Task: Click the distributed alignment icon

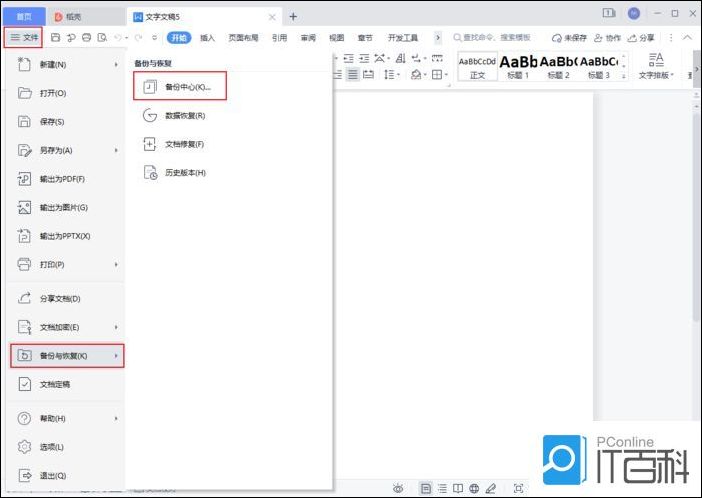Action: [368, 74]
